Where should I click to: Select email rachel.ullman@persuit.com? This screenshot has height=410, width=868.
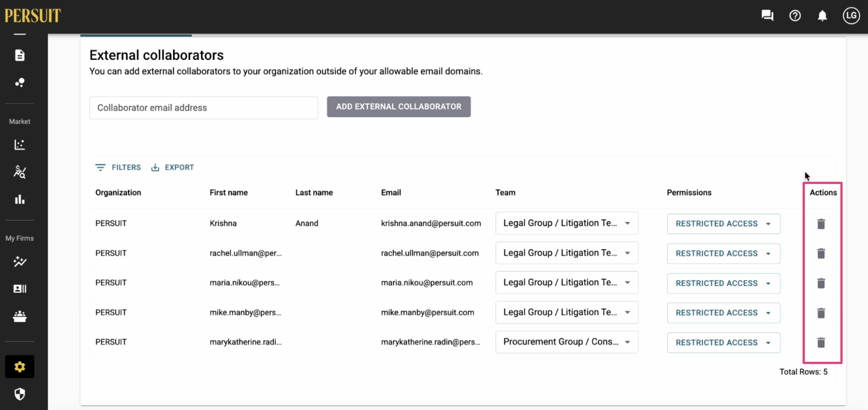[430, 253]
